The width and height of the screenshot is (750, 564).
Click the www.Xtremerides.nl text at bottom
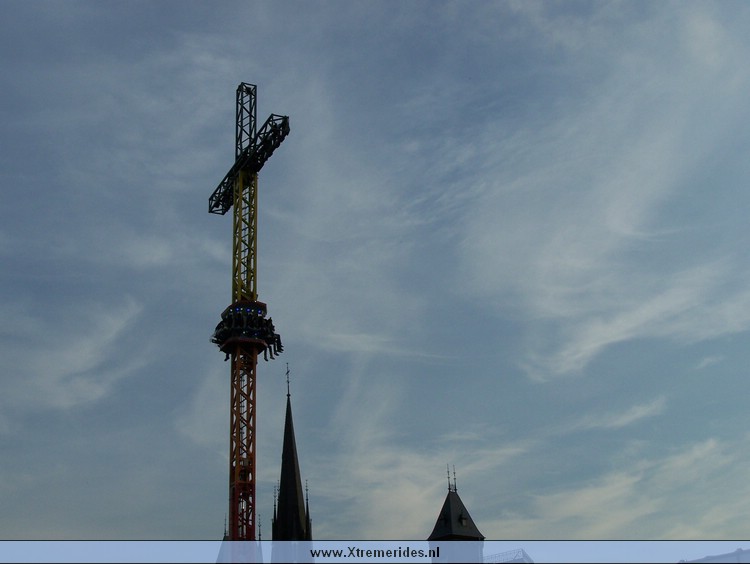(x=375, y=553)
